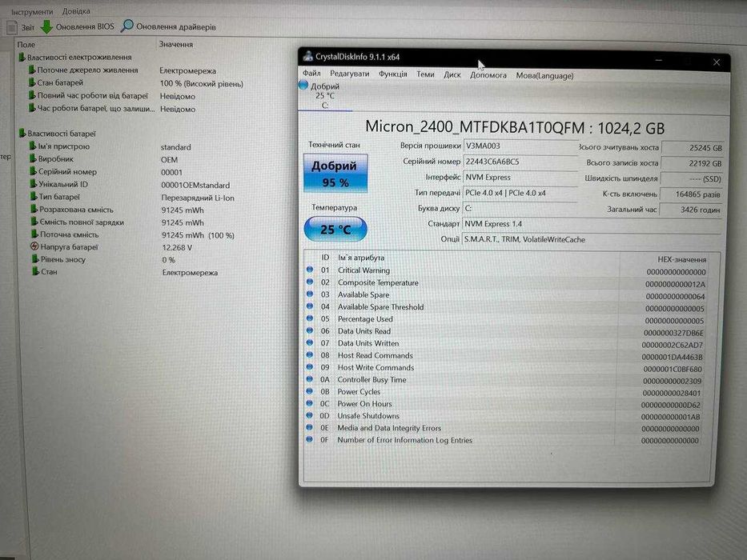747x560 pixels.
Task: Open the Диск menu
Action: [452, 74]
